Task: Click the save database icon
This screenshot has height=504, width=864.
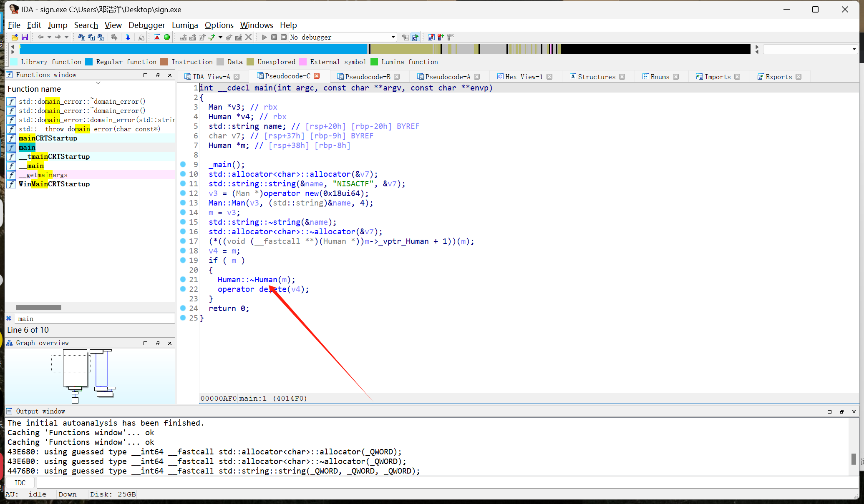Action: point(25,37)
